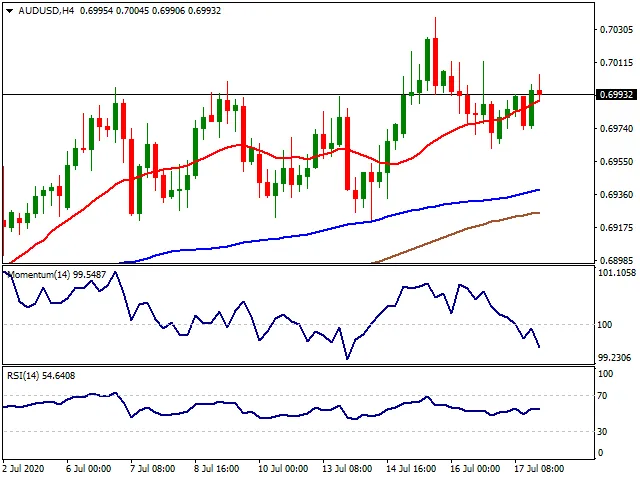Select the RSI(14) 54.6408 indicator label
The width and height of the screenshot is (640, 480).
point(41,376)
